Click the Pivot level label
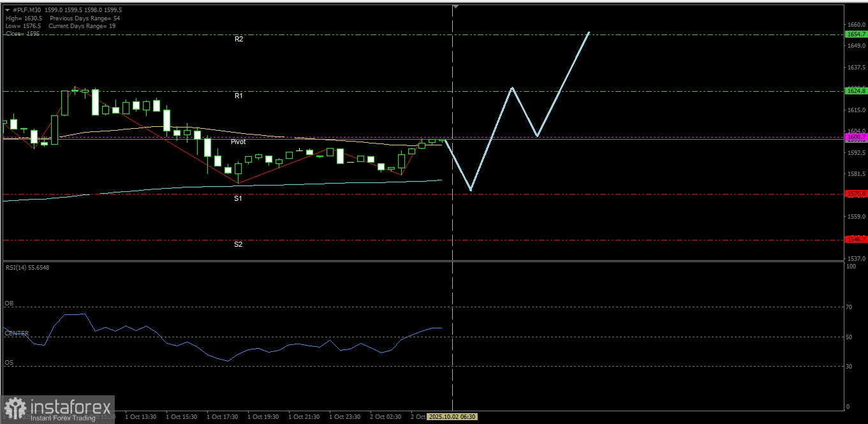868x424 pixels. click(x=238, y=142)
